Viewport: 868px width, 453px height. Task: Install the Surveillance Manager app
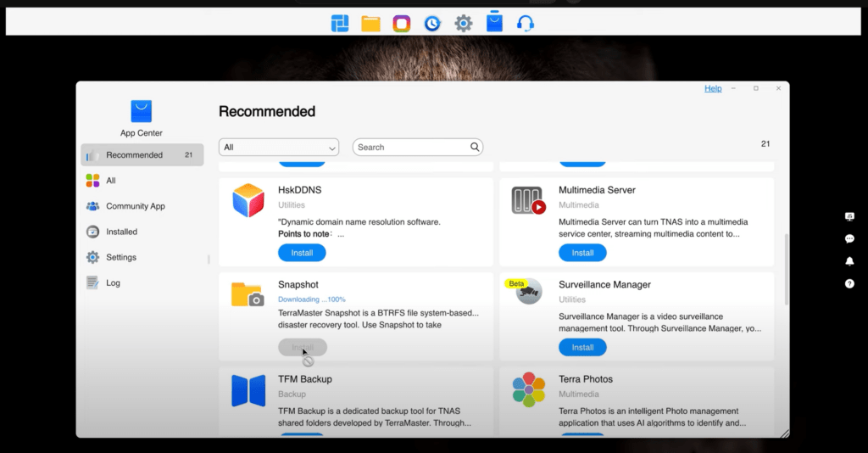pyautogui.click(x=582, y=347)
